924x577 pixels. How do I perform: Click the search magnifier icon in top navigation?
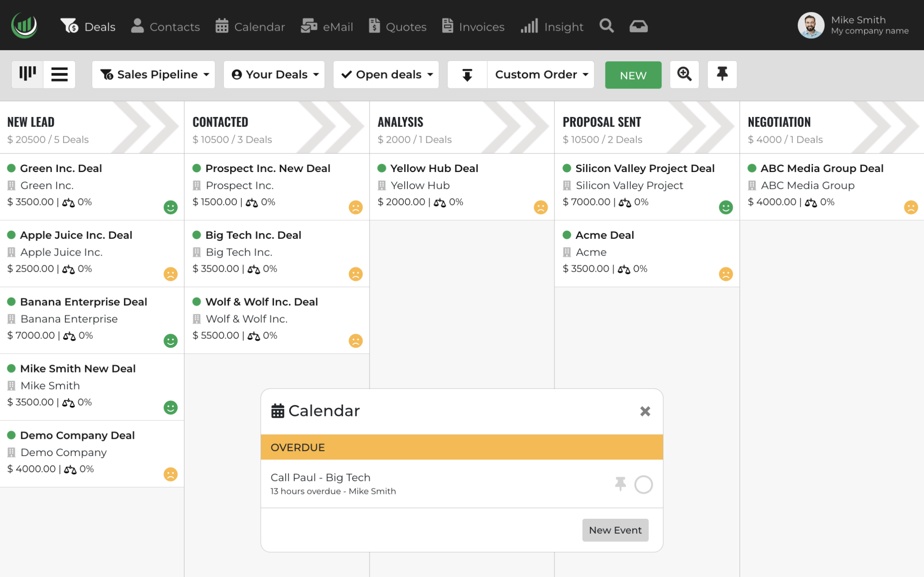pos(606,26)
